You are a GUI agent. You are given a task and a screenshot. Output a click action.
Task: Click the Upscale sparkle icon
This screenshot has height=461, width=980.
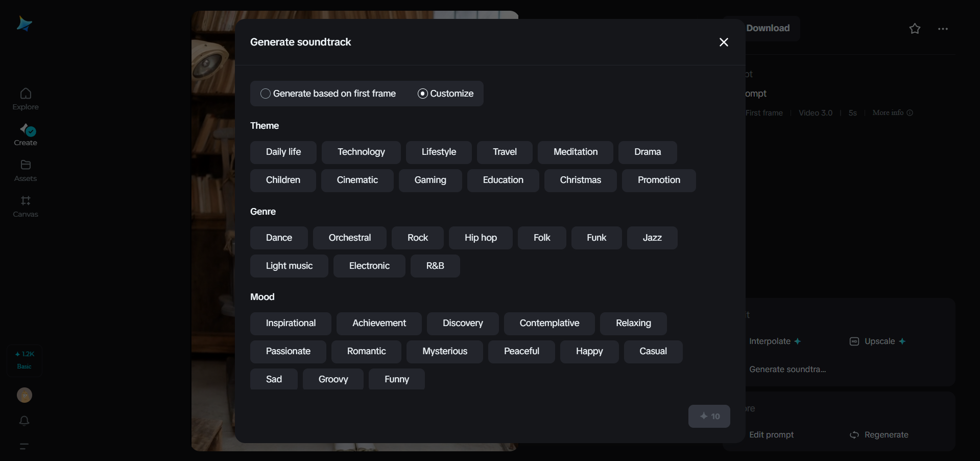pyautogui.click(x=902, y=341)
